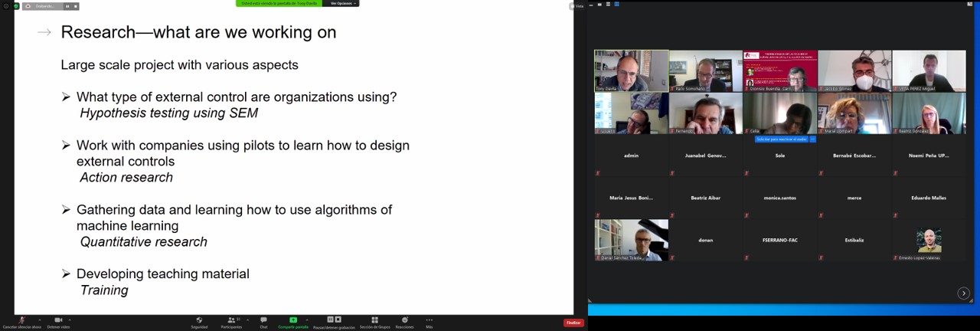Image resolution: width=980 pixels, height=331 pixels.
Task: Open the Chat panel
Action: [x=263, y=320]
